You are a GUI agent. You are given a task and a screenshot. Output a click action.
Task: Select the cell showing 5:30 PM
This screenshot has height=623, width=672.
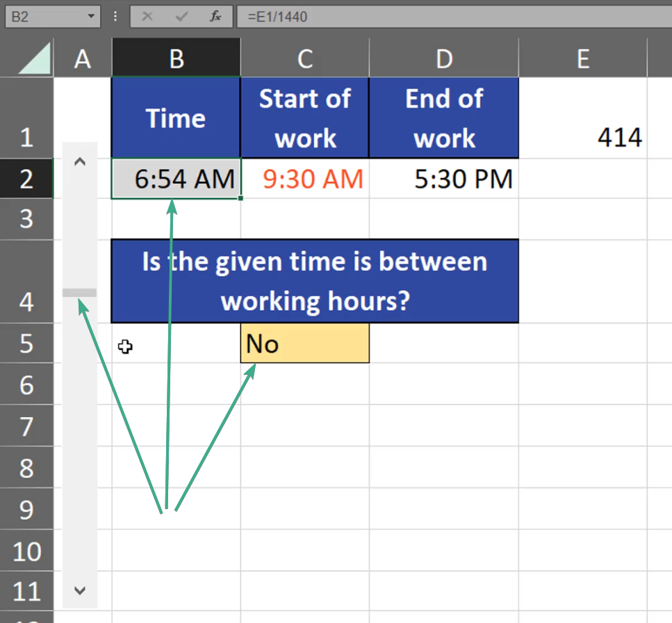[443, 179]
